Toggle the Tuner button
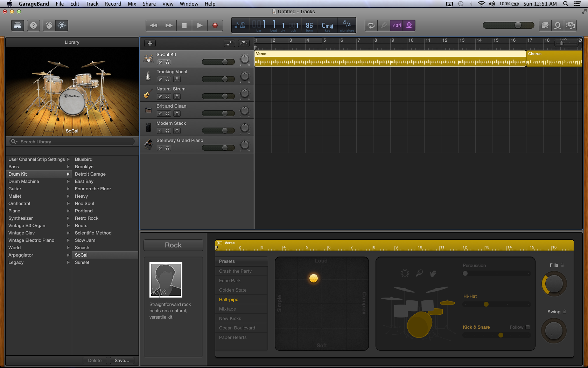Screen dimensions: 588x368 click(384, 25)
